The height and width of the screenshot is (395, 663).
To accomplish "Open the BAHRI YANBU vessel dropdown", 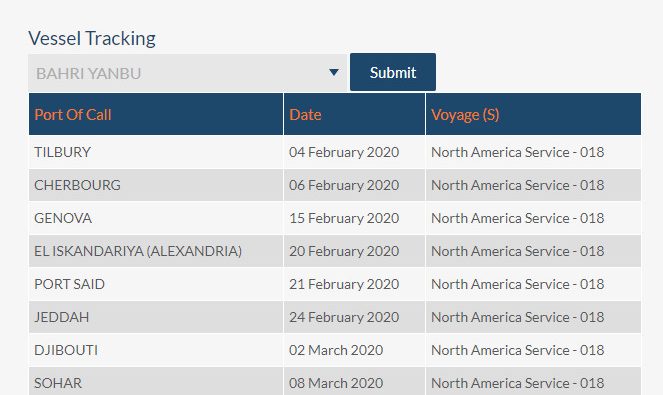I will coord(187,73).
